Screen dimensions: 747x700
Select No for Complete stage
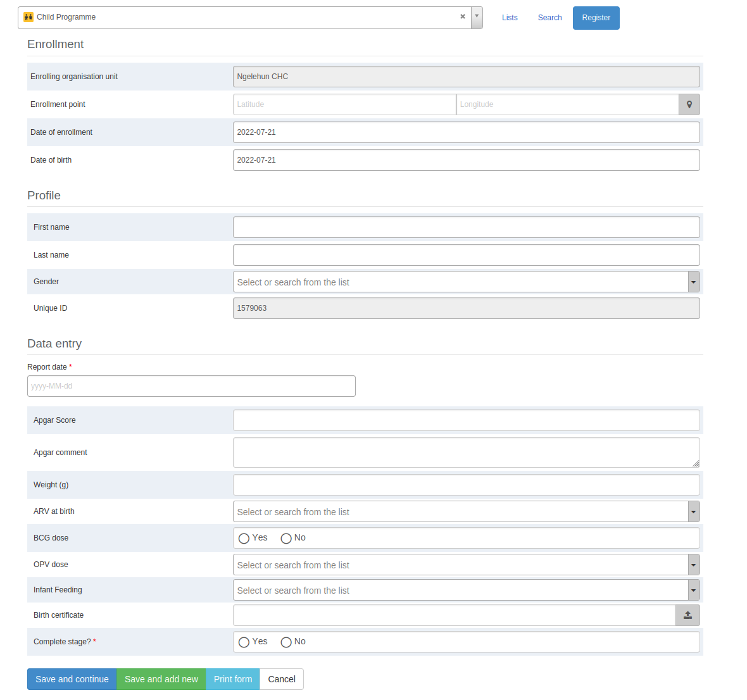point(286,642)
